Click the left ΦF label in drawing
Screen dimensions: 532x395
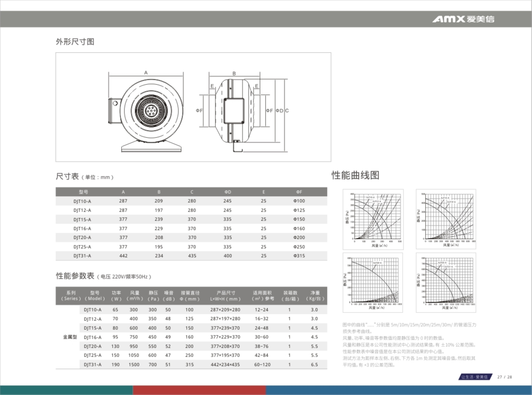199,110
